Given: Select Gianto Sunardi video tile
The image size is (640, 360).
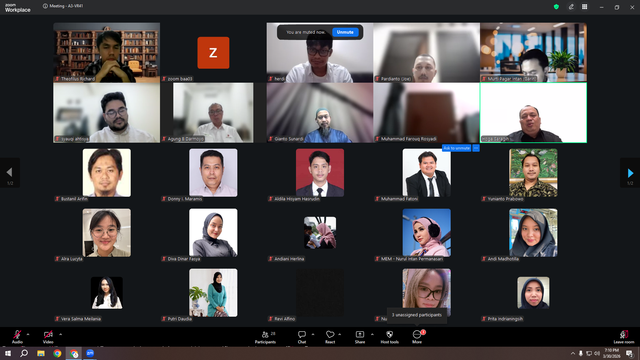Looking at the screenshot, I should click(320, 113).
